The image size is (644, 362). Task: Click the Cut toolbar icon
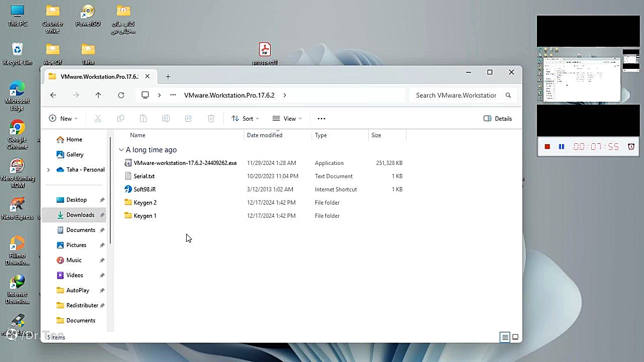[x=98, y=119]
